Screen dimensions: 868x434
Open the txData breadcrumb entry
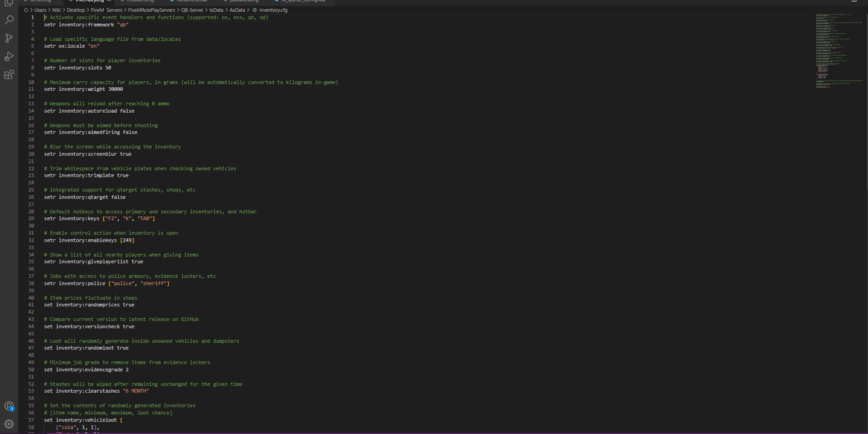217,10
